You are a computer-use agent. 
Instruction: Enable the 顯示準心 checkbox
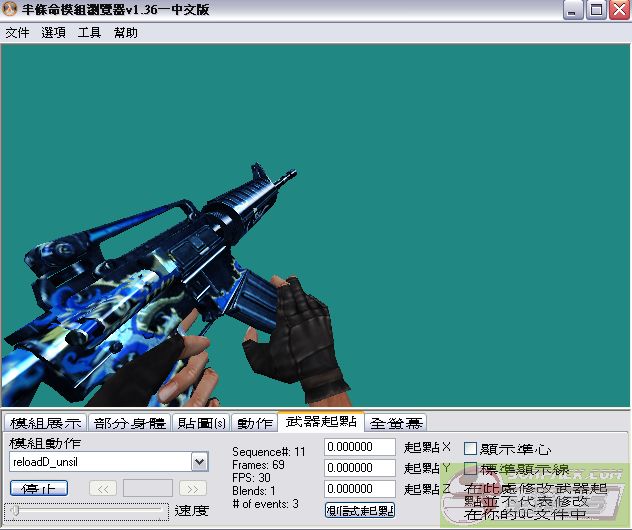click(x=471, y=449)
